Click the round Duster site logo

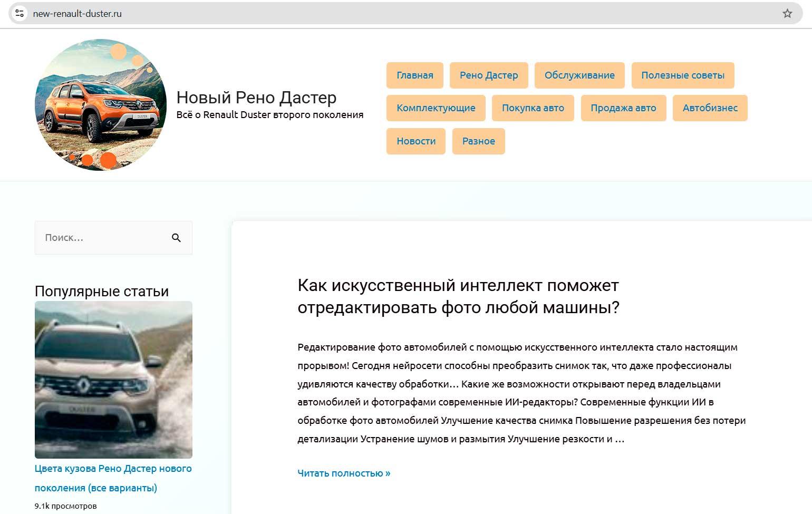(x=101, y=104)
